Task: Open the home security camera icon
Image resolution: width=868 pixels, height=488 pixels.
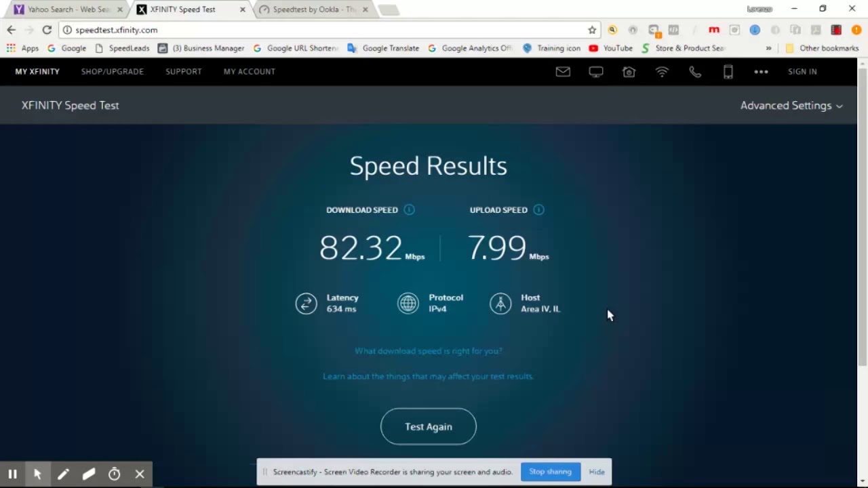Action: pos(629,71)
